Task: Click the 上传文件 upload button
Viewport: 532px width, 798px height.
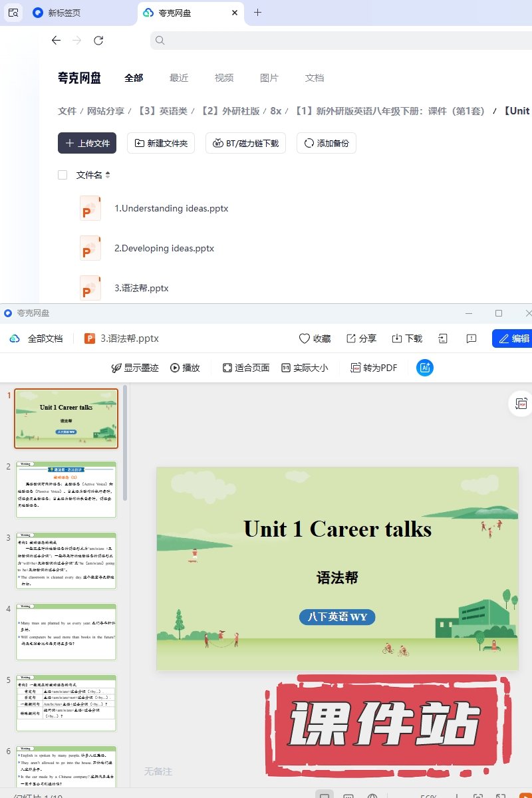Action: point(87,143)
